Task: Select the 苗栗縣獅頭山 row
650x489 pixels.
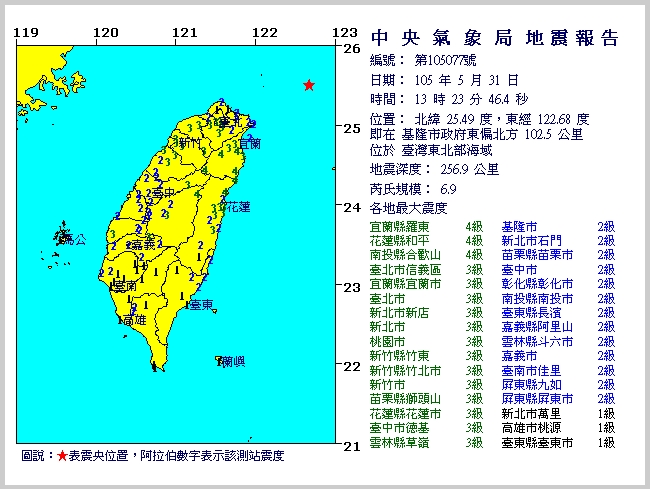Action: (426, 399)
